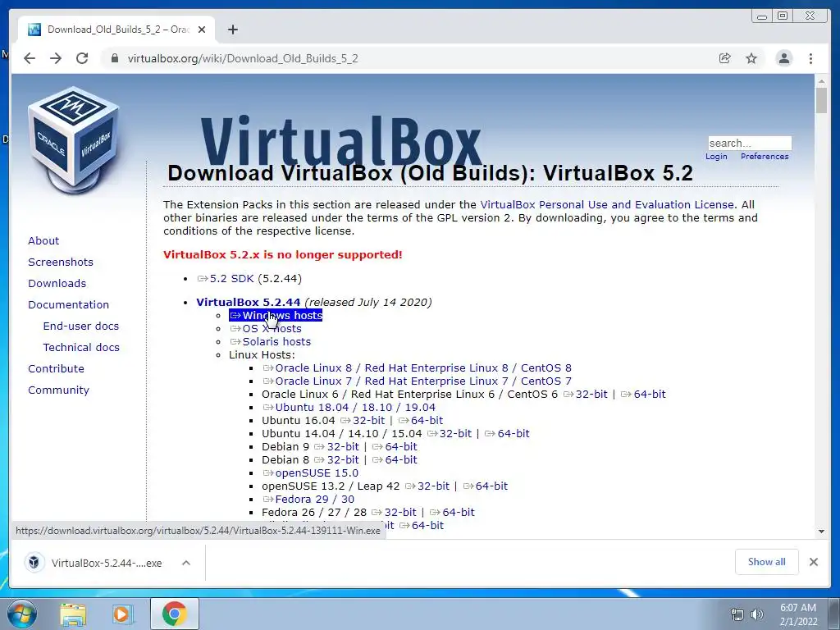Open Technical docs sidebar link
840x630 pixels.
click(x=81, y=348)
